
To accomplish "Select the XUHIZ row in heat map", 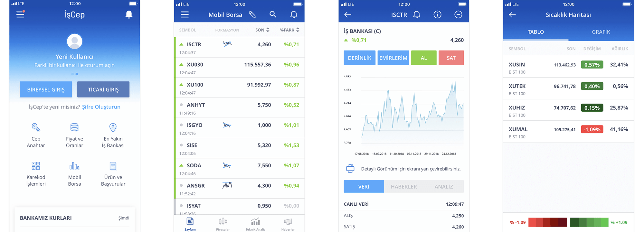I will coord(568,110).
